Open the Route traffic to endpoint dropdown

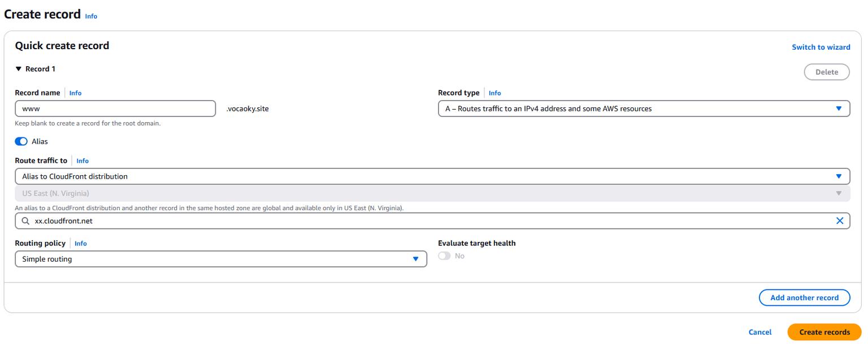click(432, 176)
